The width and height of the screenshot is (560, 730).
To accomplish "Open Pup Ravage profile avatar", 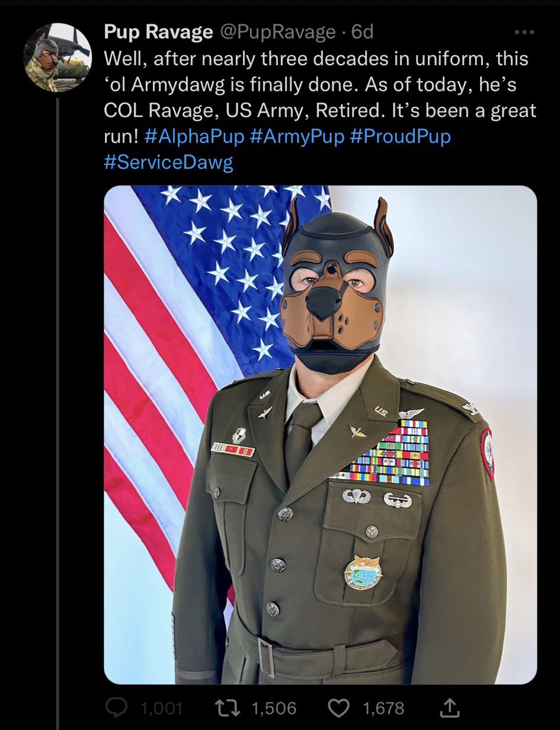I will tap(57, 58).
